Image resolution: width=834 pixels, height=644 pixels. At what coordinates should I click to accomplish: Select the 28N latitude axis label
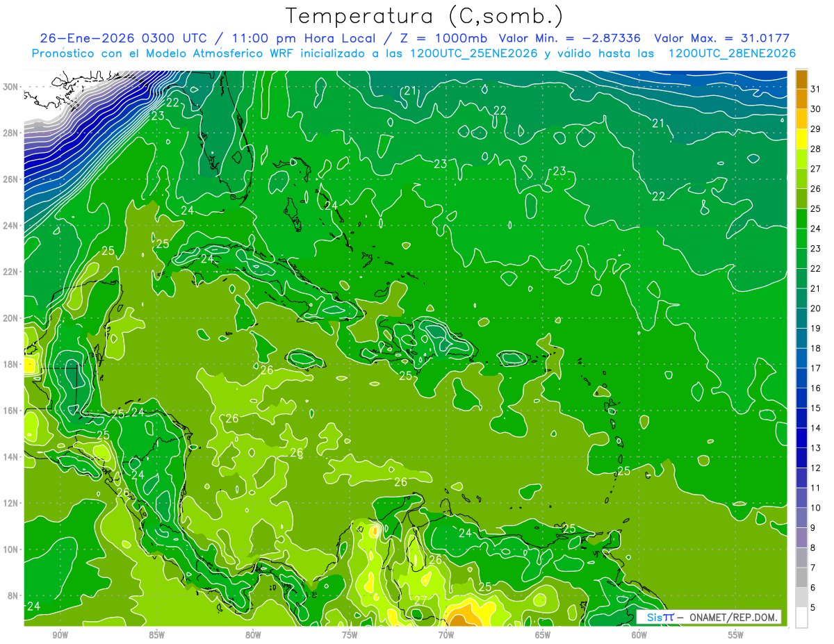pyautogui.click(x=10, y=133)
